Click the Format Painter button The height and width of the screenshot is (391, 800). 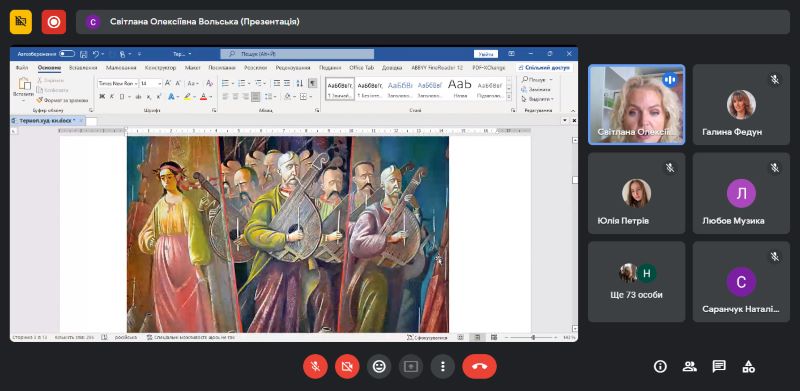[62, 101]
